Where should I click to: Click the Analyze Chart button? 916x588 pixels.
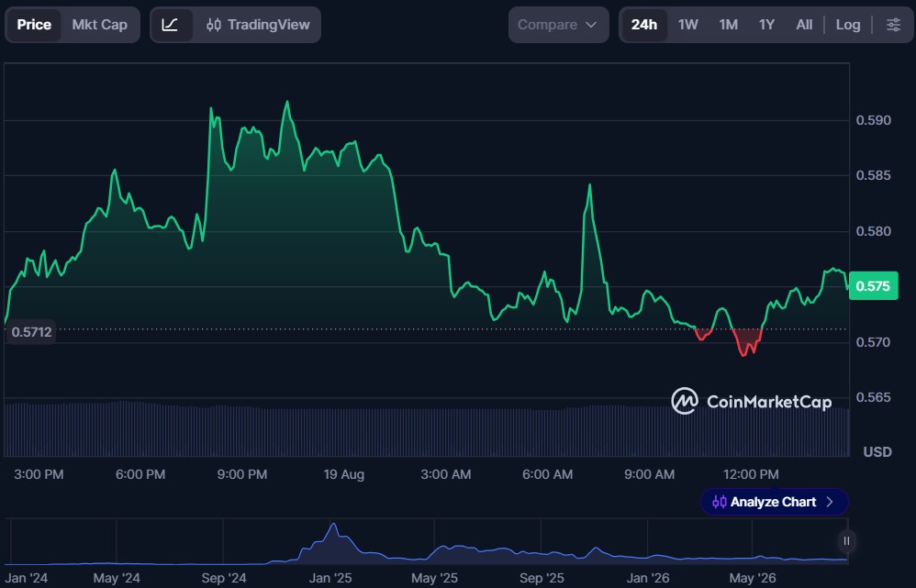pyautogui.click(x=774, y=502)
